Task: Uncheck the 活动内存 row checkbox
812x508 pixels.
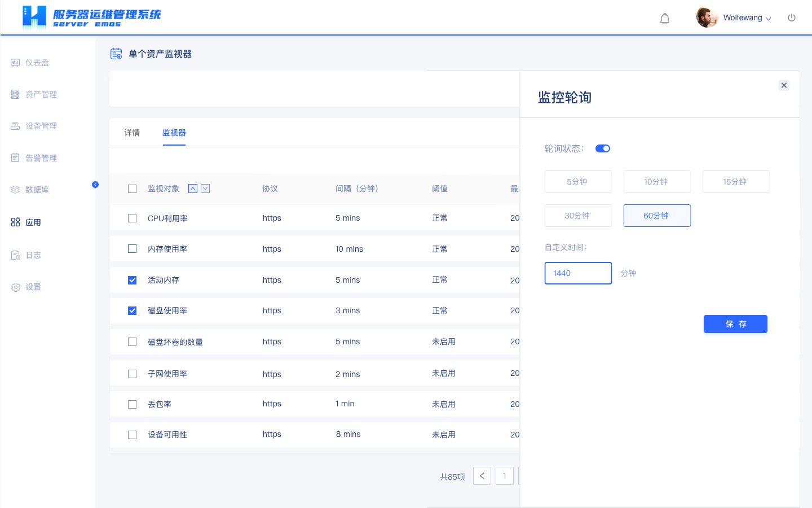Action: [133, 280]
